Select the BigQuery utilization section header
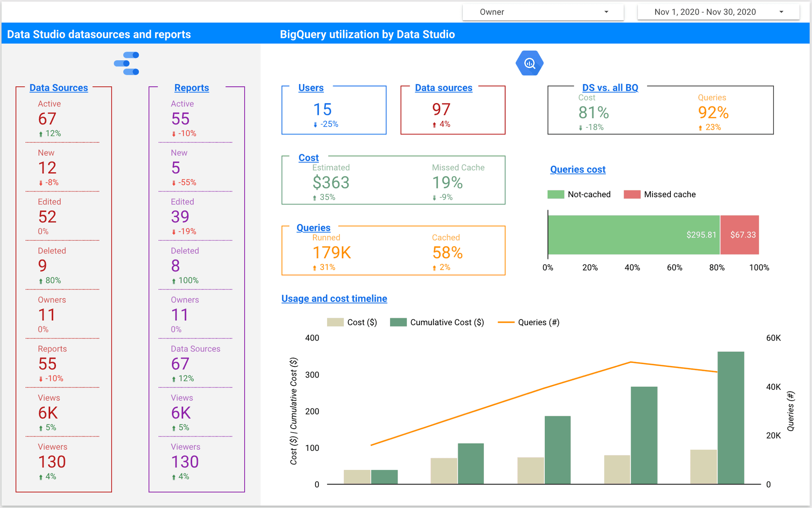The width and height of the screenshot is (812, 508). [x=366, y=34]
